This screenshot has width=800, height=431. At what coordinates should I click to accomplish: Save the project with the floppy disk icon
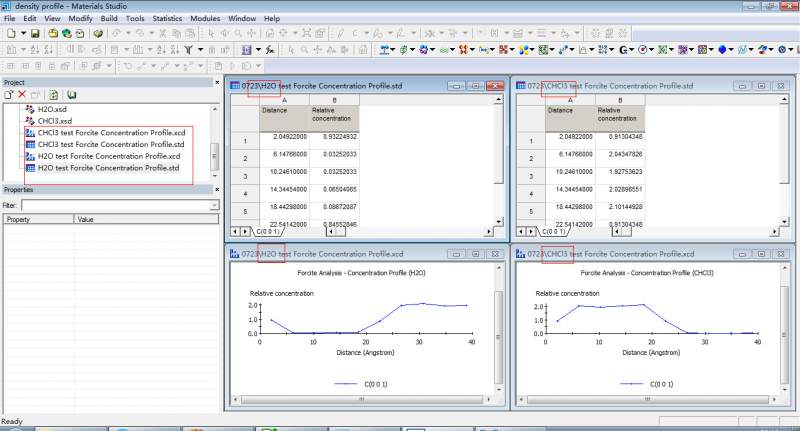point(35,33)
